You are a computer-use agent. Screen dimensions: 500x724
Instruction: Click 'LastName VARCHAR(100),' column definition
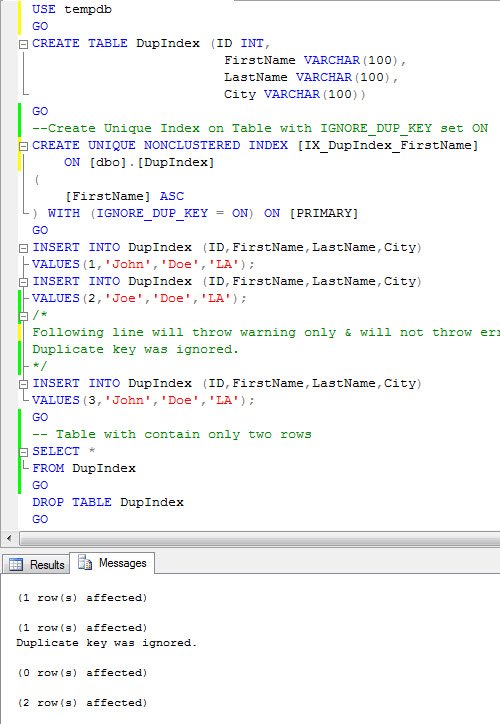click(x=311, y=77)
